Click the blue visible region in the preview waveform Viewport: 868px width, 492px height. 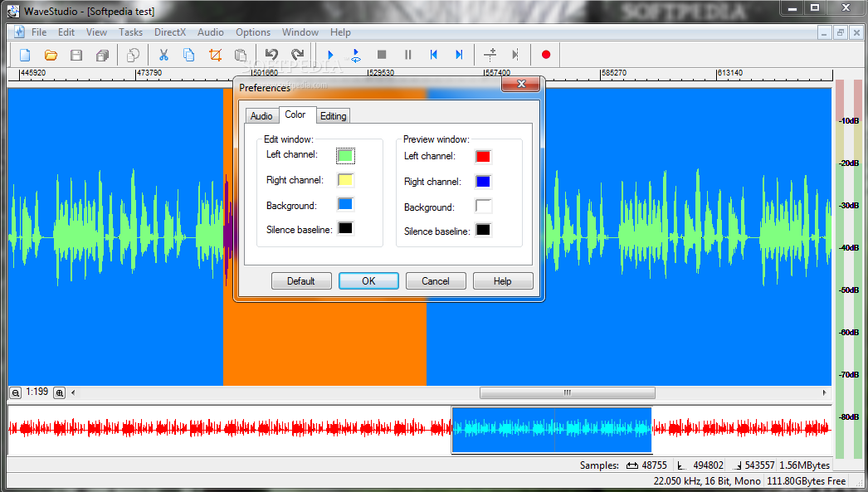pyautogui.click(x=552, y=430)
